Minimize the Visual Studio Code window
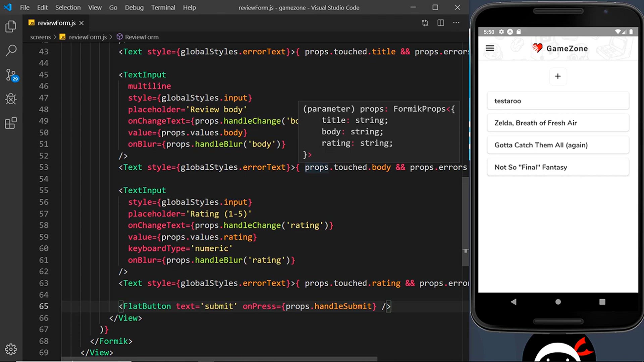This screenshot has height=362, width=644. point(413,7)
